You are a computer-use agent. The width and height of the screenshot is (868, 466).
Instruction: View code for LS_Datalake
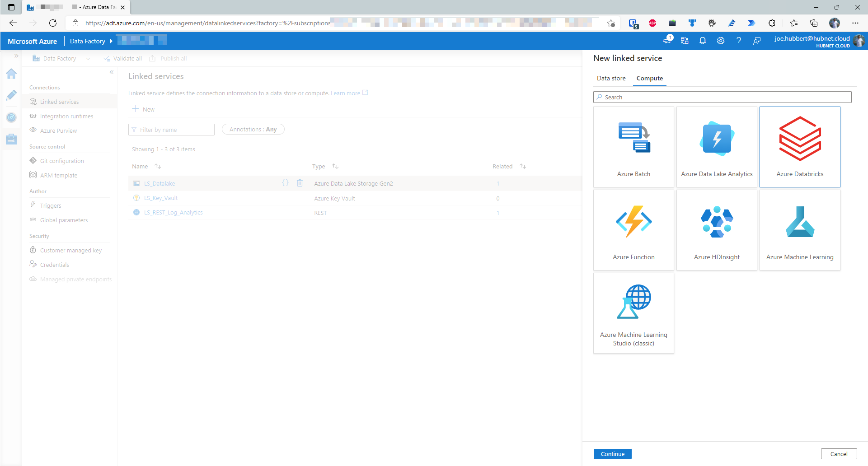coord(285,183)
